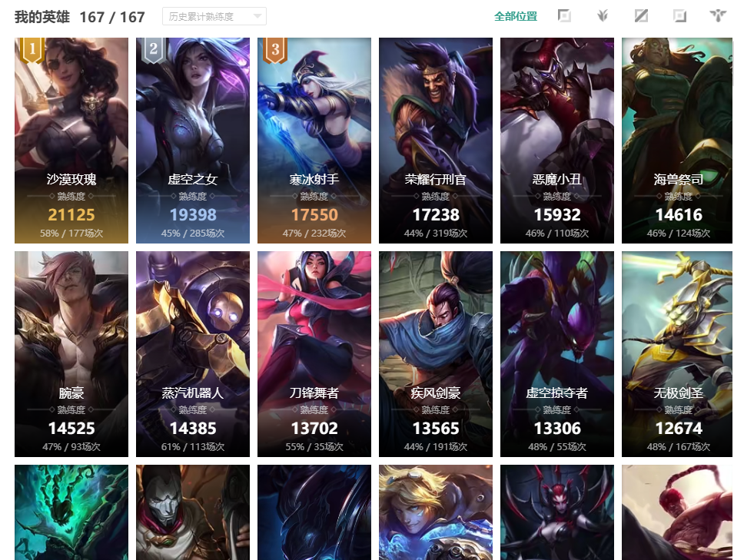Screen dimensions: 734x560
Task: Open the 历史累计熟练度 sorting dropdown
Action: pos(214,16)
